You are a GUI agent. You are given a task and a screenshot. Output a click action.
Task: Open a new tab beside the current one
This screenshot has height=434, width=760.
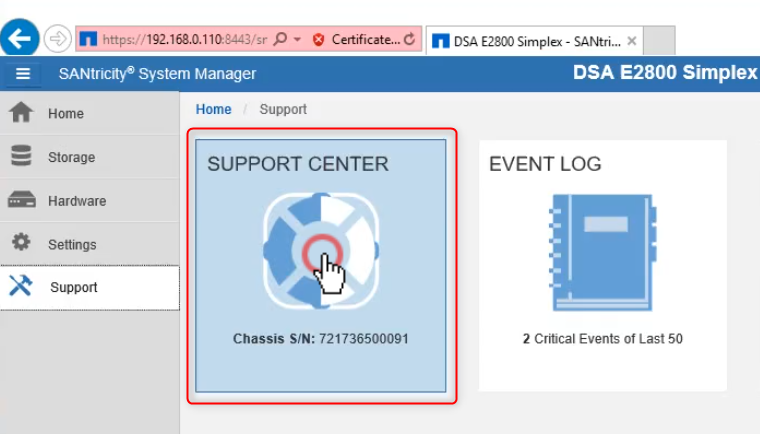660,41
